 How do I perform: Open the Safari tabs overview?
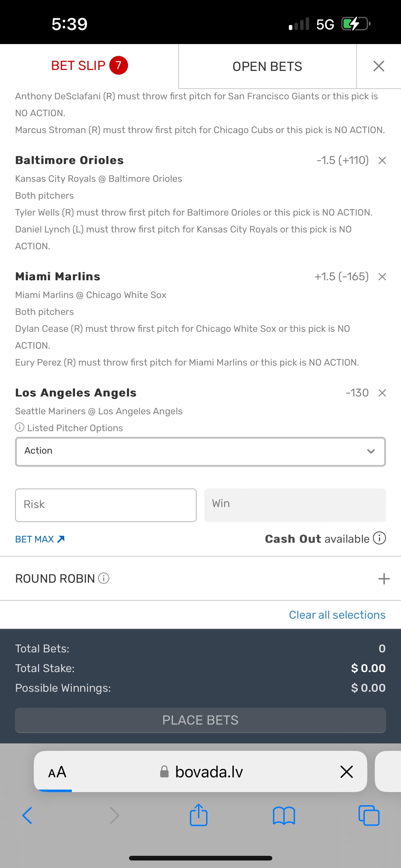(369, 816)
